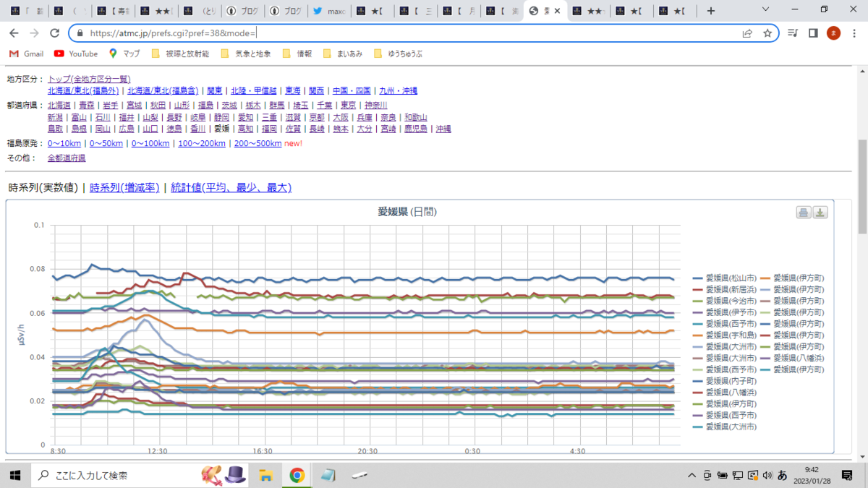Toggle last left-column 愛媛県(大洲市) legend entry
Image resolution: width=868 pixels, height=488 pixels.
[x=726, y=427]
